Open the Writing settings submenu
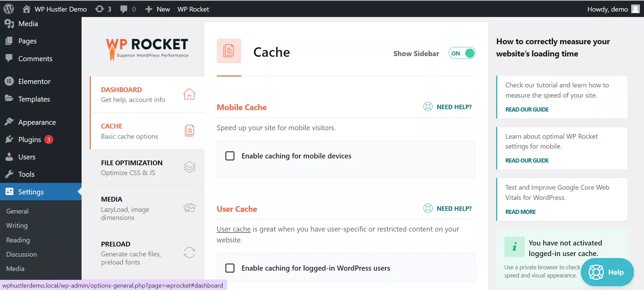 point(17,225)
